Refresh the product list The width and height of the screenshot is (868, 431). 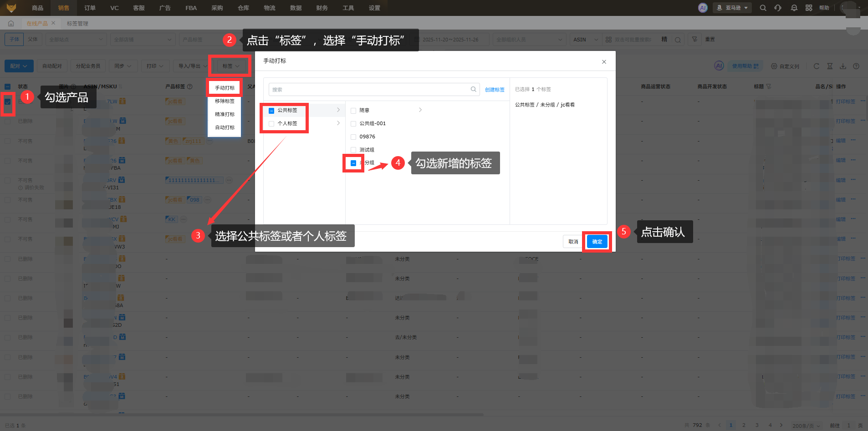tap(817, 66)
